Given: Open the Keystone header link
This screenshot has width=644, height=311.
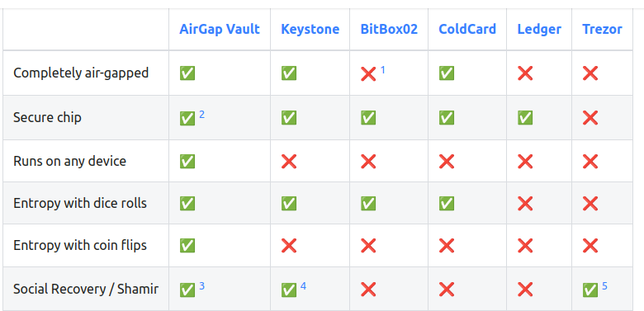Looking at the screenshot, I should pos(310,29).
